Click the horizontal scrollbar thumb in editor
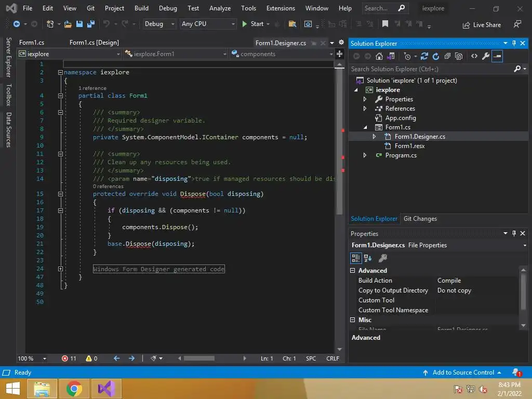Viewport: 532px width, 399px height. [199, 358]
